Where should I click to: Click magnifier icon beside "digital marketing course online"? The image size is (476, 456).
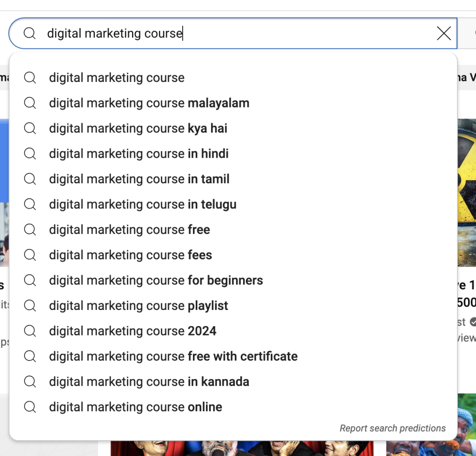[29, 407]
